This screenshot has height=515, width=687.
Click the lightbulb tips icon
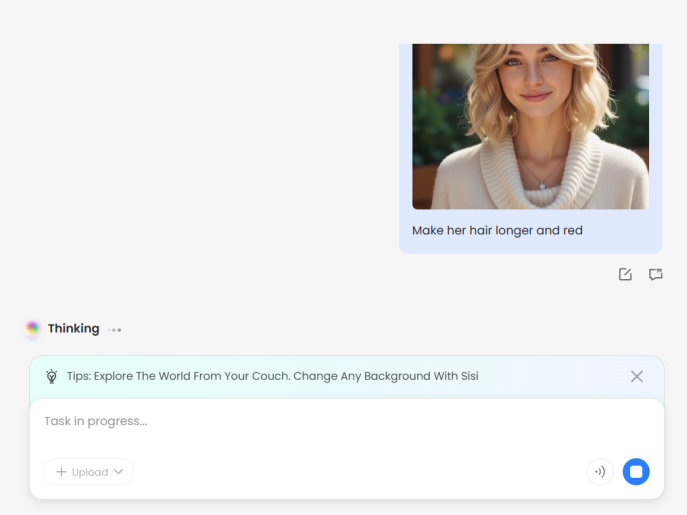(x=52, y=377)
